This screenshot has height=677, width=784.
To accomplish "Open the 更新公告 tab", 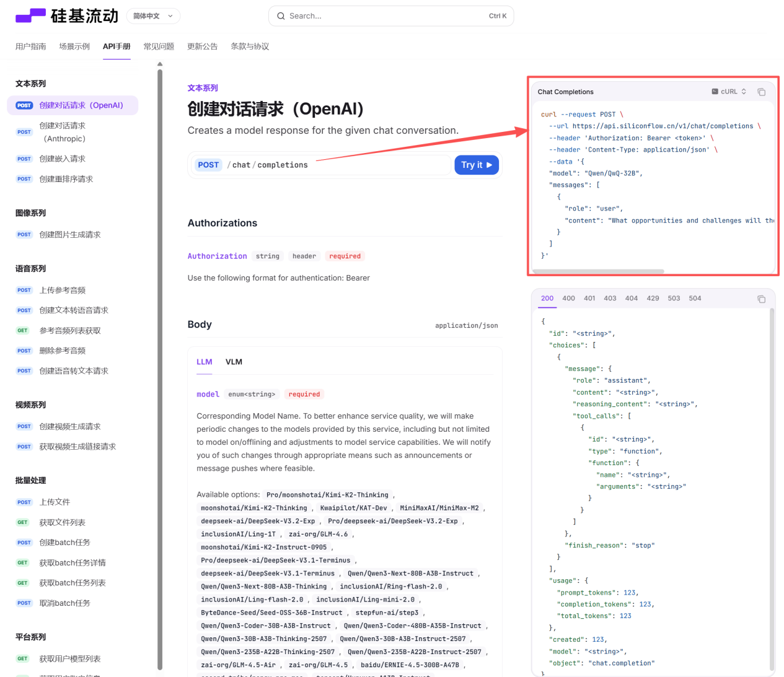I will coord(203,46).
